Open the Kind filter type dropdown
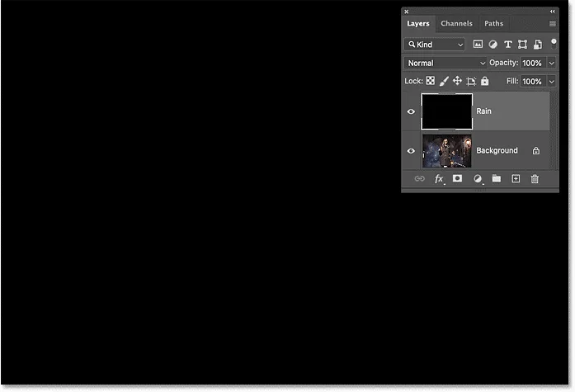The width and height of the screenshot is (575, 392). (x=435, y=45)
